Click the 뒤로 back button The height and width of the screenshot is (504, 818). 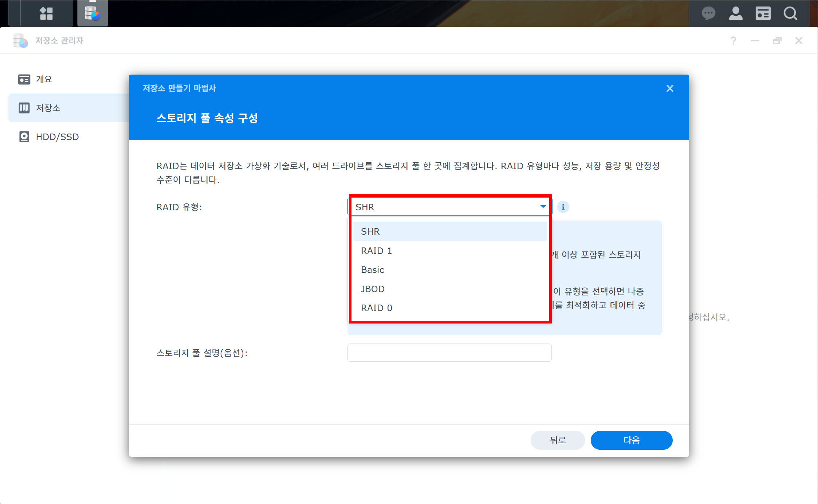(x=557, y=440)
